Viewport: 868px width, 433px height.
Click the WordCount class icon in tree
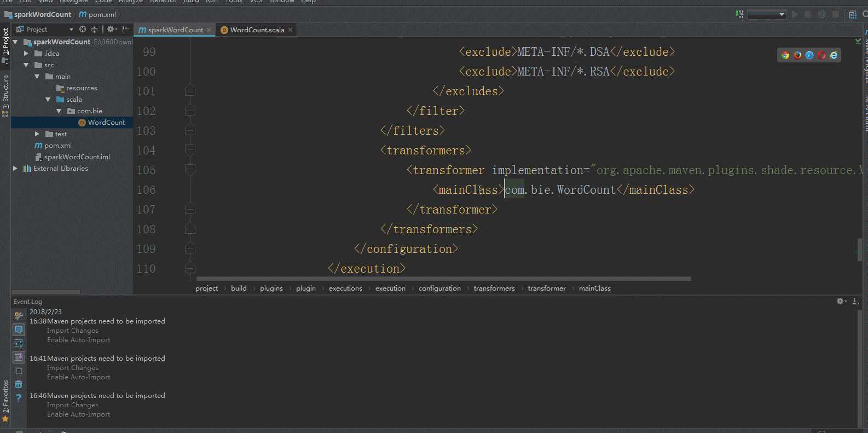[x=82, y=123]
